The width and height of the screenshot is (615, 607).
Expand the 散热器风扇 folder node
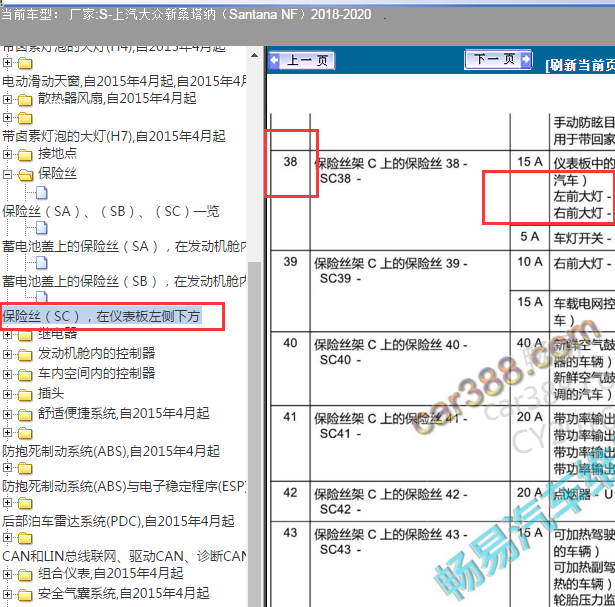[x=7, y=99]
